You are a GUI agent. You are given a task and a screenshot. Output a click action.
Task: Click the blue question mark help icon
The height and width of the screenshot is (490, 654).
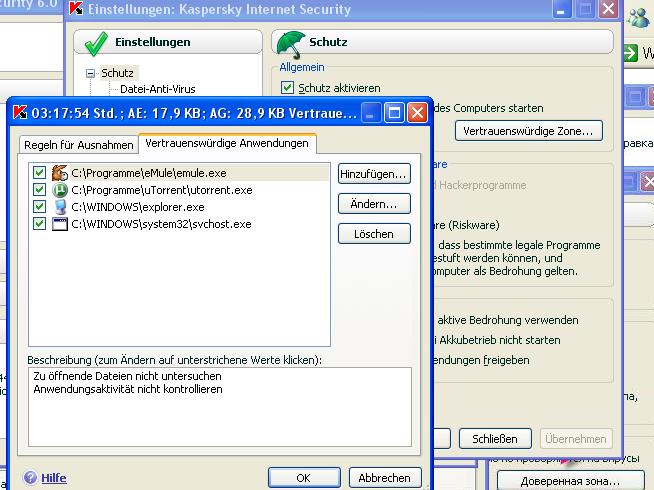[30, 478]
